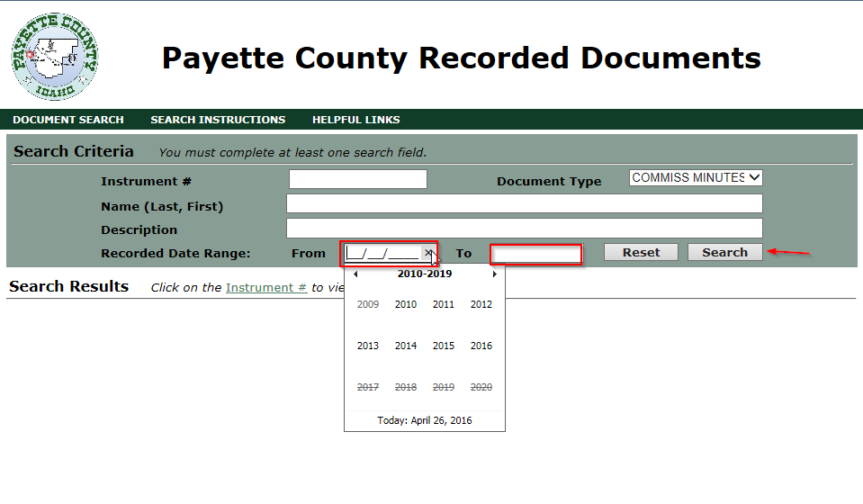Image resolution: width=863 pixels, height=504 pixels.
Task: Open the Helpful Links menu item
Action: pos(356,120)
